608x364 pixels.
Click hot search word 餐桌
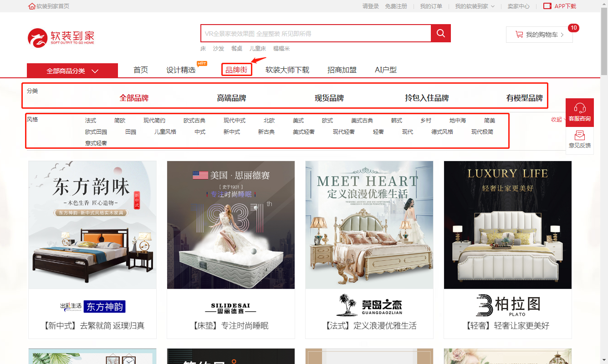237,48
